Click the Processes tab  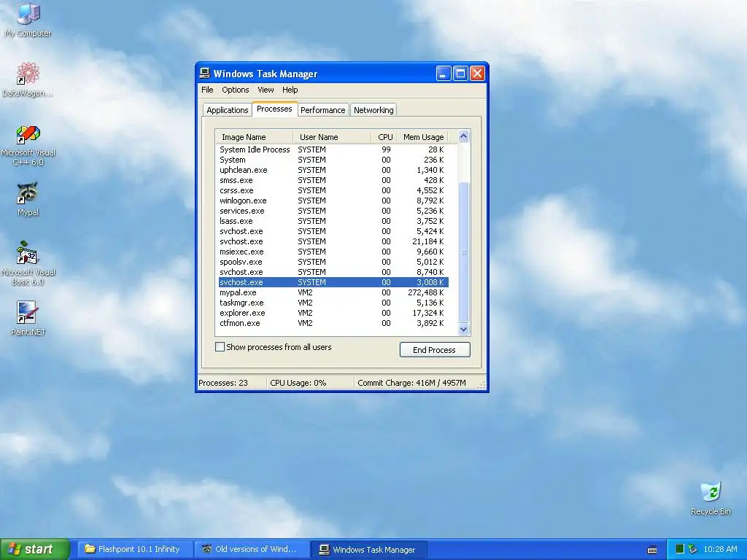click(274, 109)
